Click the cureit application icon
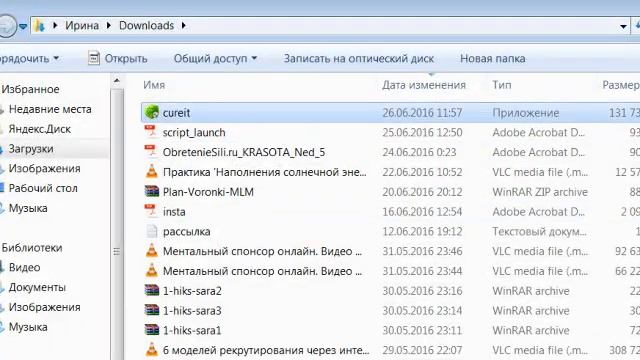 coord(151,112)
